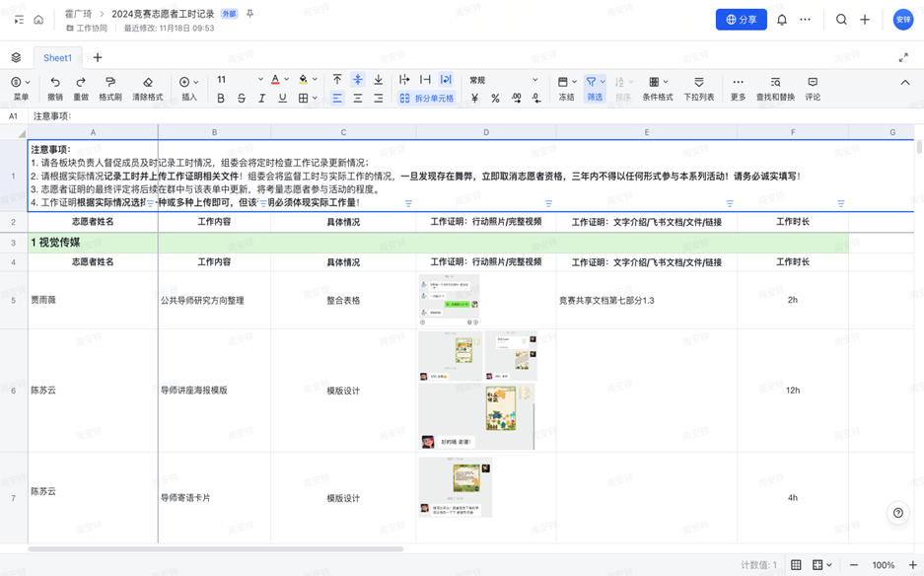Open the sheets layers panel icon

tap(16, 57)
